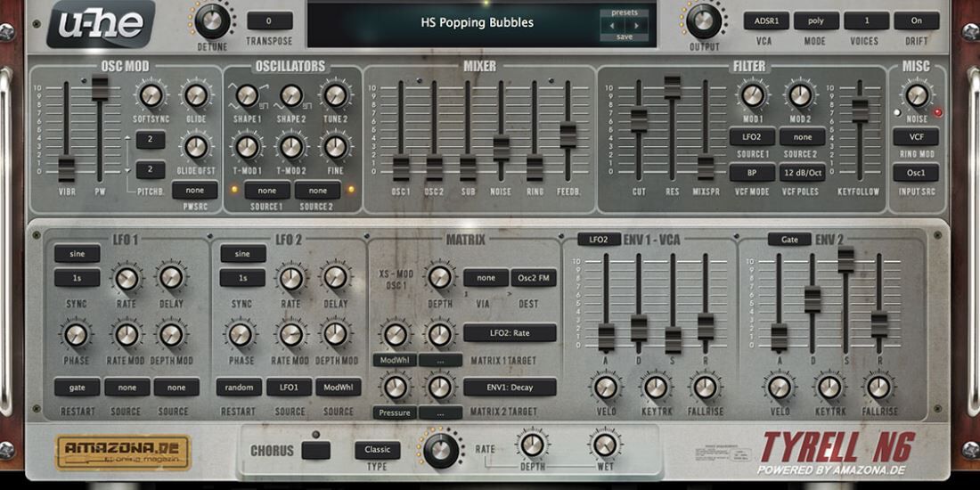Click the Chorus Wet knob

[605, 445]
